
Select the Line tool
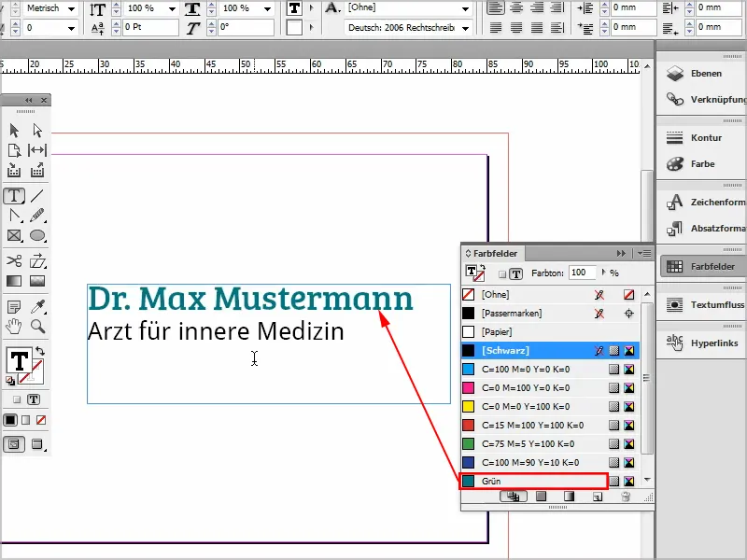click(x=37, y=196)
